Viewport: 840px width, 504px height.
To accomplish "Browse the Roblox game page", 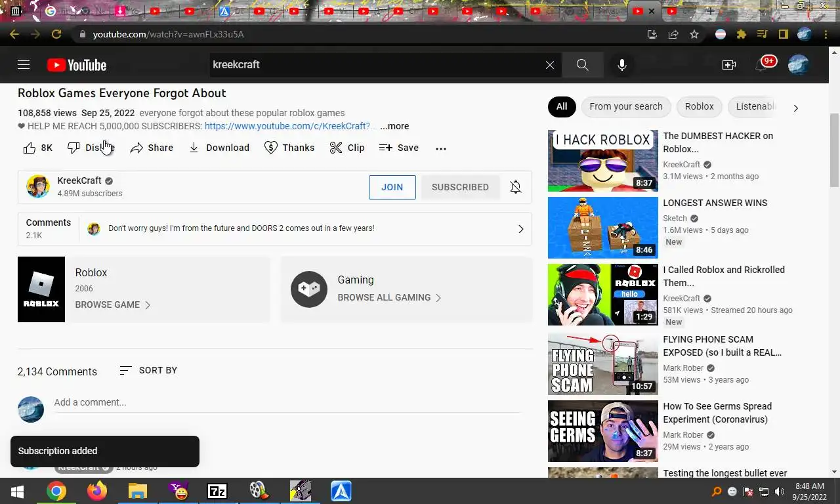I will pyautogui.click(x=113, y=304).
